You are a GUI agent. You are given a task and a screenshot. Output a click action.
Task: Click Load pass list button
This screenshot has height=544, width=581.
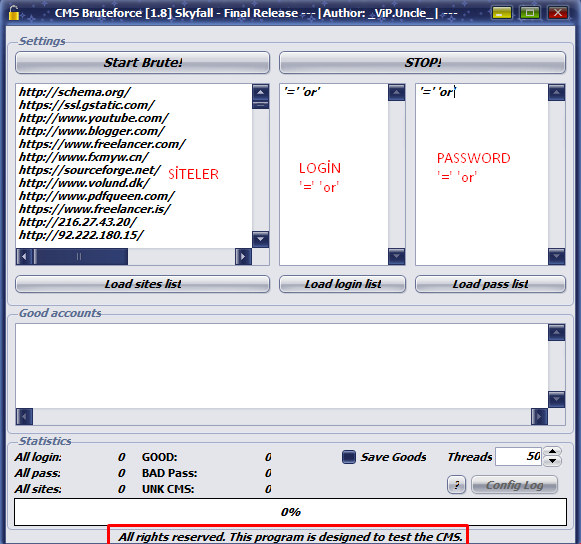pyautogui.click(x=491, y=284)
